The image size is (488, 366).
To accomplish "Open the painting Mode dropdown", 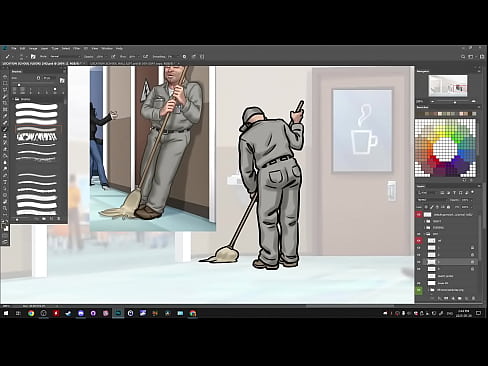I will 65,57.
